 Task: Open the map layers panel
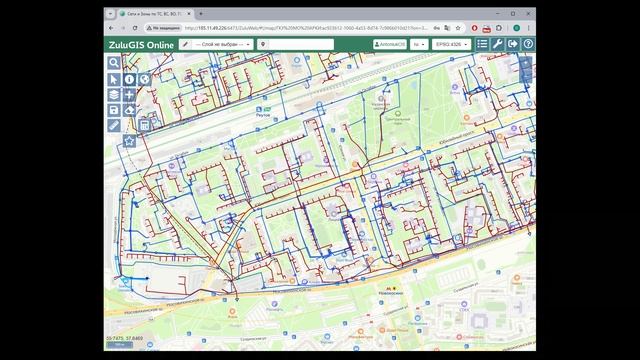pyautogui.click(x=114, y=95)
